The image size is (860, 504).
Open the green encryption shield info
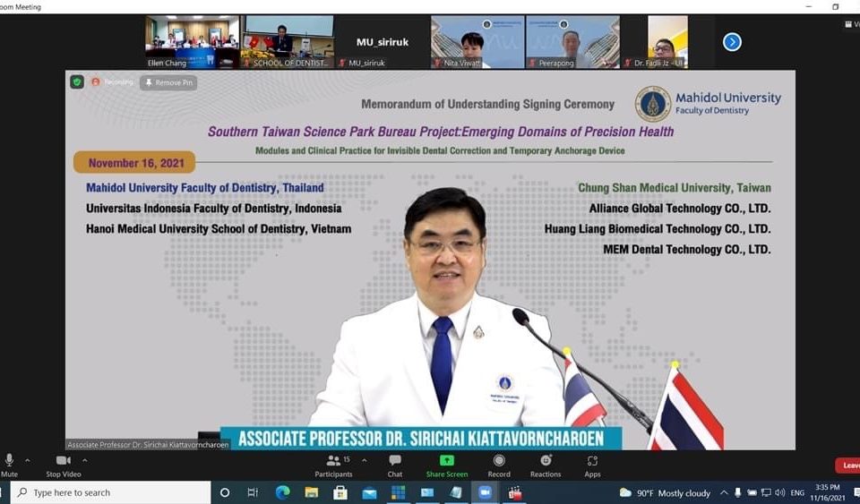pyautogui.click(x=77, y=82)
